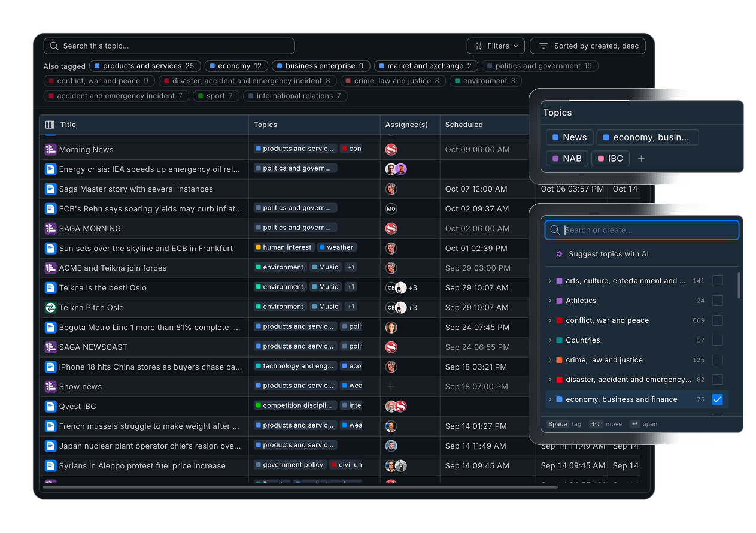756x533 pixels.
Task: Filter by products and services tag
Action: coord(145,66)
